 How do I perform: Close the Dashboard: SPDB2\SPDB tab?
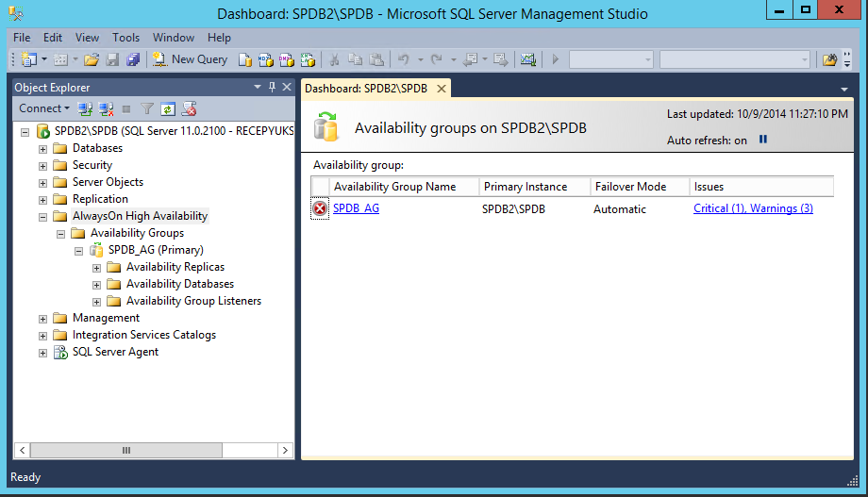[x=442, y=89]
